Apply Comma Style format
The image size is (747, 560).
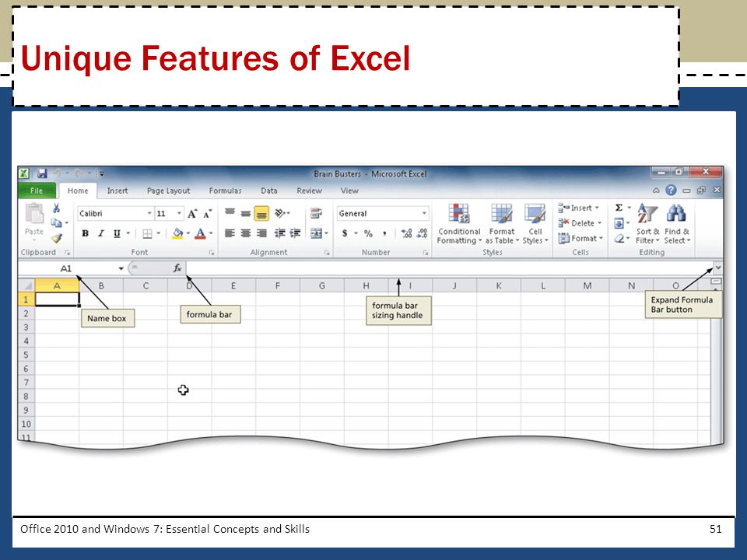384,233
